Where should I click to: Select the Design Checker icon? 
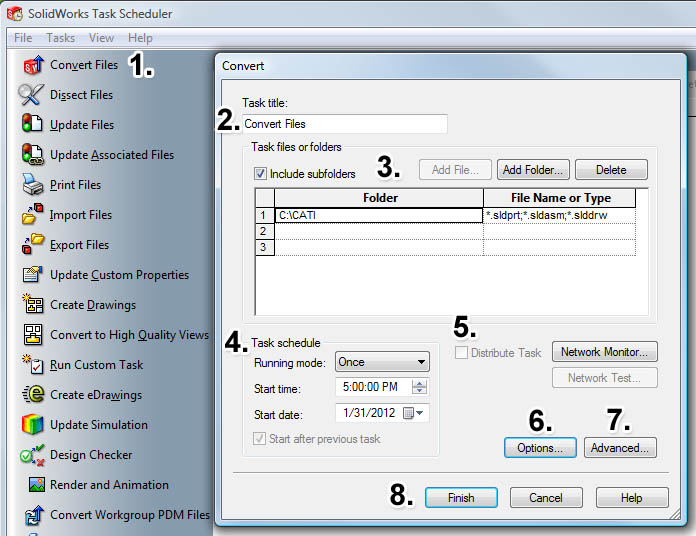pyautogui.click(x=32, y=455)
